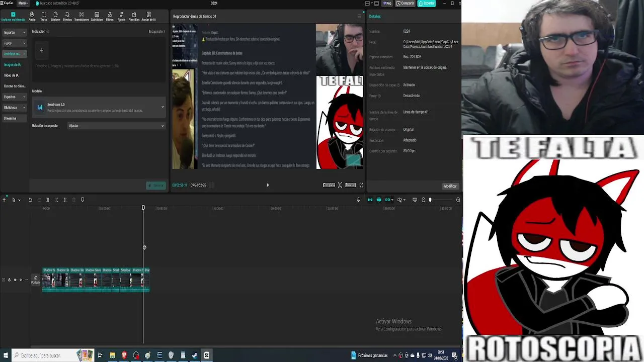Lock the main video track
This screenshot has height=362, width=644.
[x=9, y=280]
